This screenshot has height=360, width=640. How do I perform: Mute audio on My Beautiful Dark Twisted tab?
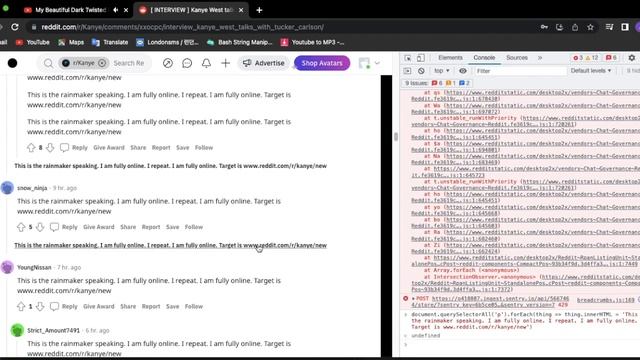coord(116,10)
